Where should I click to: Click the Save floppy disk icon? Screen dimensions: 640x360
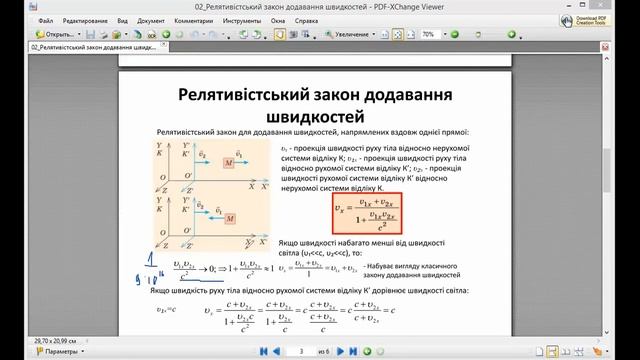tap(91, 35)
